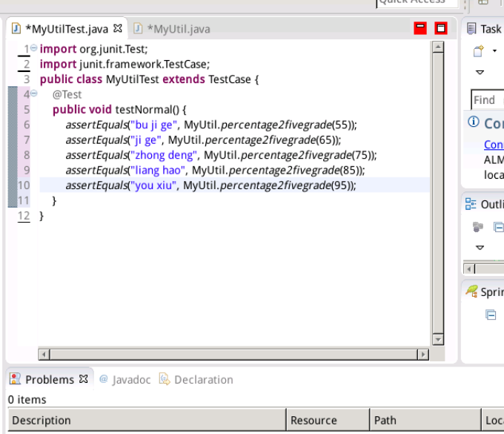Click percentage2fivegrade(95) call on line 10

pyautogui.click(x=288, y=185)
